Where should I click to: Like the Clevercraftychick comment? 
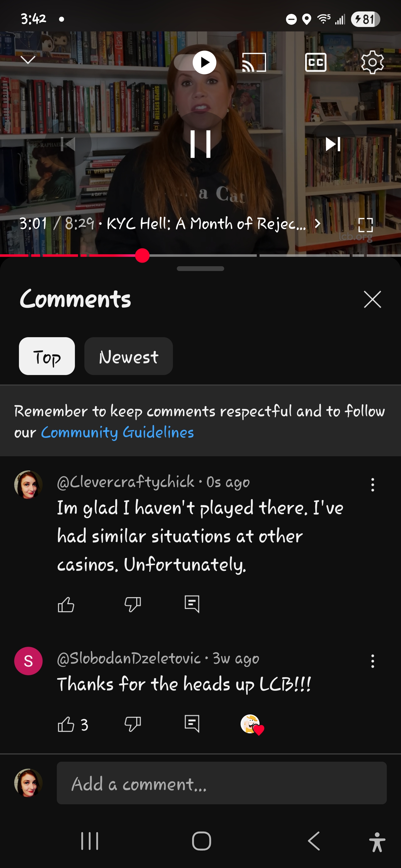click(x=66, y=604)
